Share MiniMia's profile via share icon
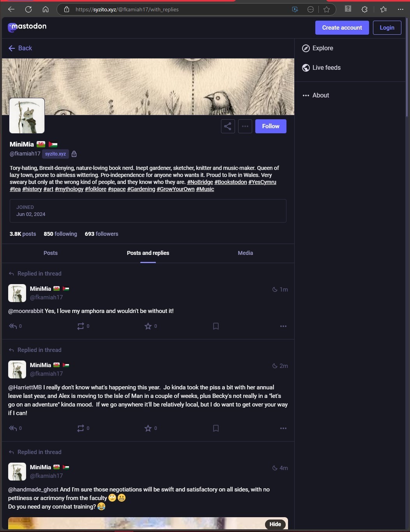410x532 pixels. 228,126
